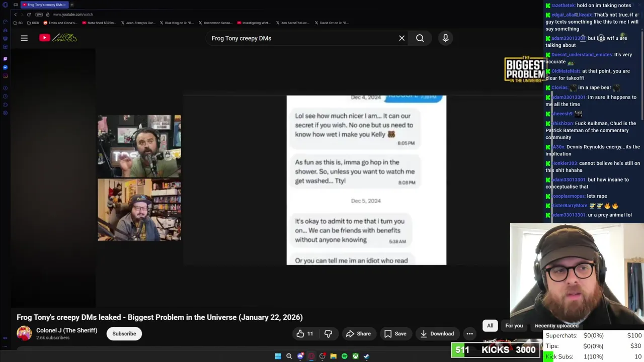Click username 'razethetek' in chat

[x=563, y=5]
